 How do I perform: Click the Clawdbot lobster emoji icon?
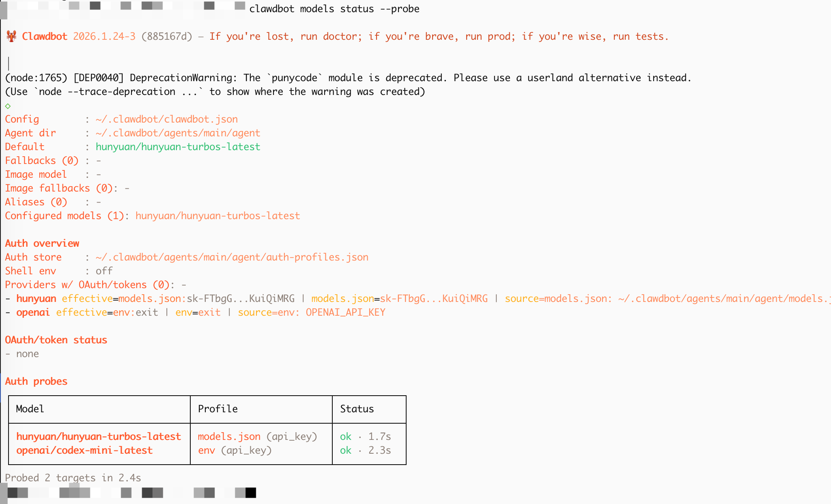(11, 36)
